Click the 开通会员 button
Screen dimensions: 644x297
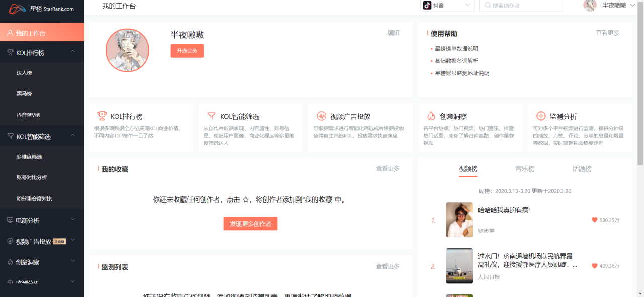187,51
